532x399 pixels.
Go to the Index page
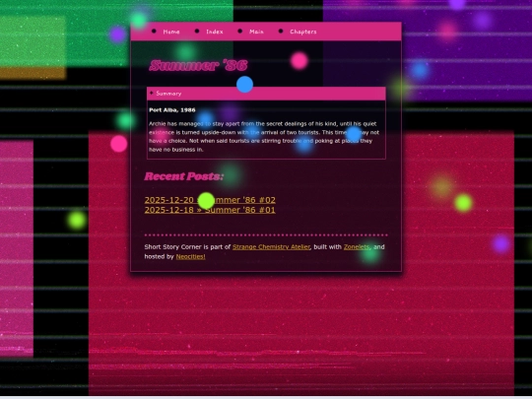(x=215, y=32)
